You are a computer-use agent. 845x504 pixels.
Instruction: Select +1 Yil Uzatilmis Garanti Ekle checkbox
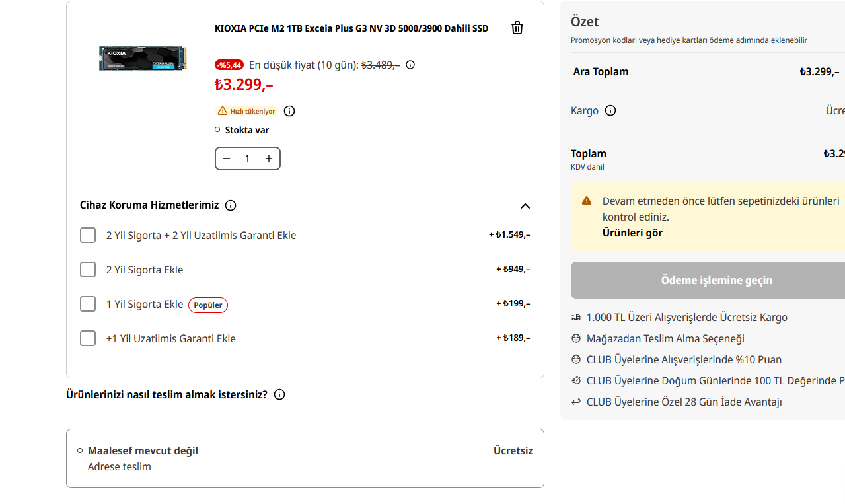[88, 338]
